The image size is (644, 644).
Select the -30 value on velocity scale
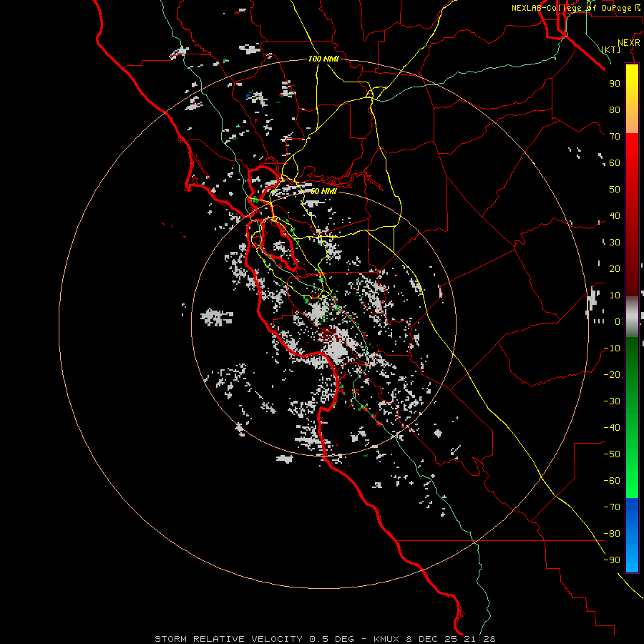[612, 401]
